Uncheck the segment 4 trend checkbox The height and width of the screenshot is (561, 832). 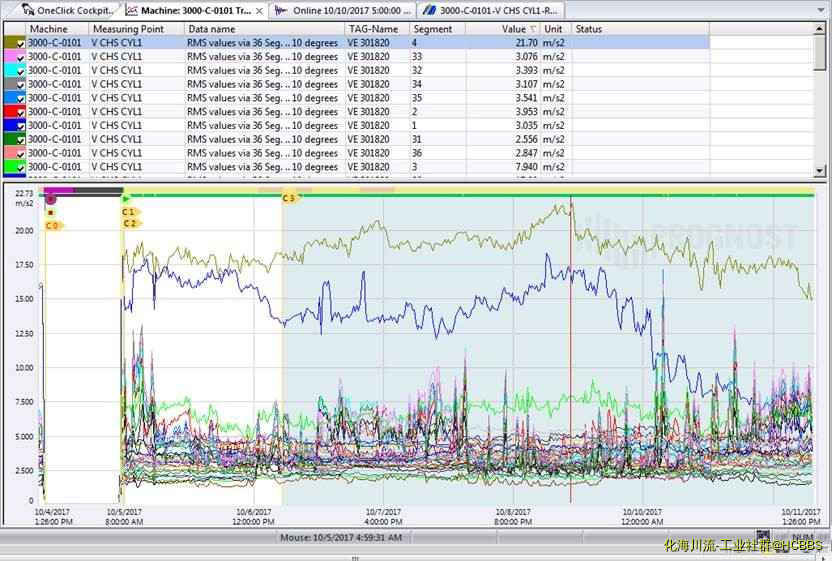tap(21, 44)
